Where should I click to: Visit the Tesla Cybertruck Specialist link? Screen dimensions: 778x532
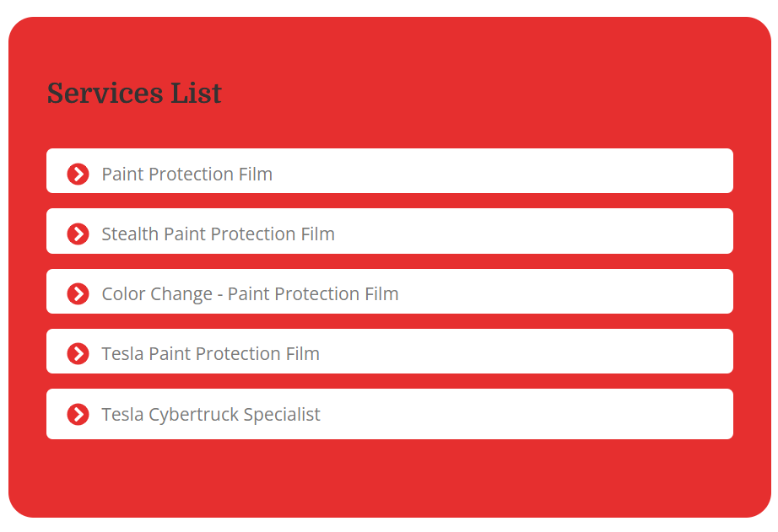211,415
